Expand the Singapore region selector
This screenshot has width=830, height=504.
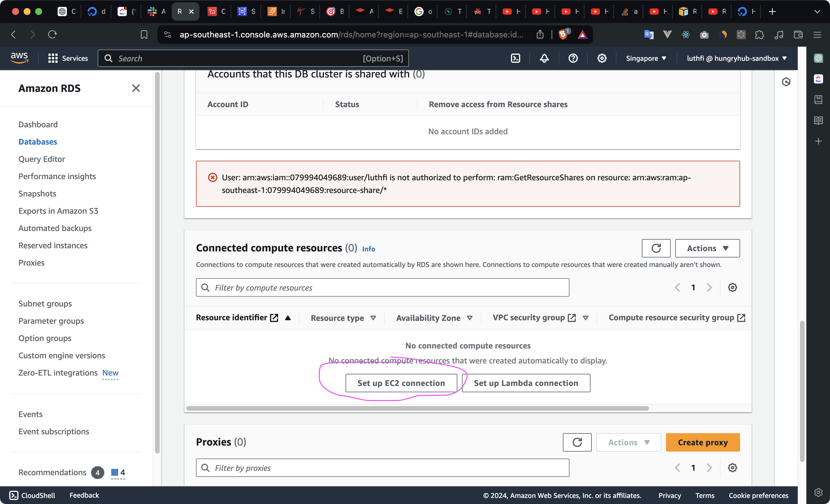646,58
